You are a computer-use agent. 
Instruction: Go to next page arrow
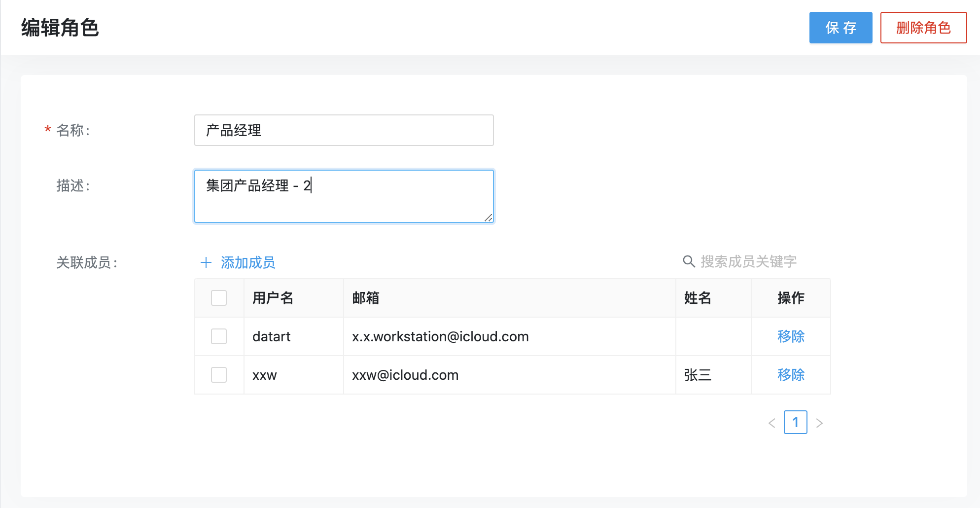[x=819, y=423]
